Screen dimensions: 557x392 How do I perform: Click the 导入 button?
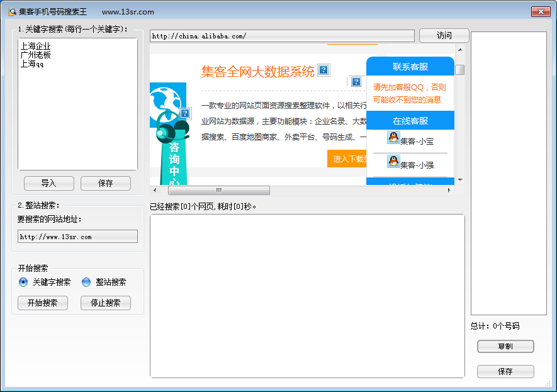[49, 183]
